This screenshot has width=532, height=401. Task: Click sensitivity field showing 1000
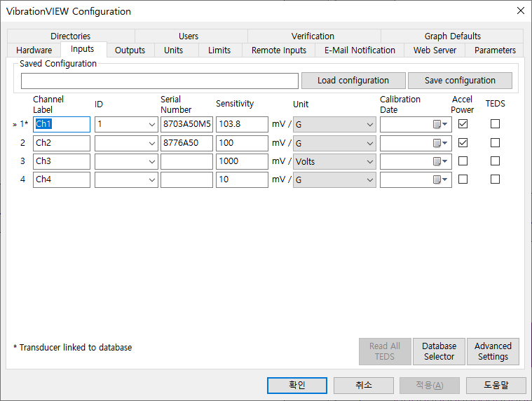click(x=242, y=161)
